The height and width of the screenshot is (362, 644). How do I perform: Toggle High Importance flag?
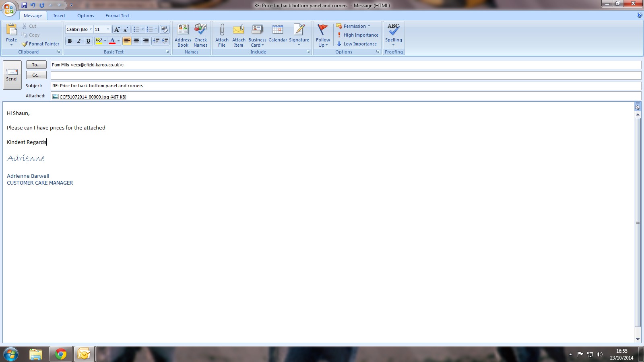coord(357,35)
